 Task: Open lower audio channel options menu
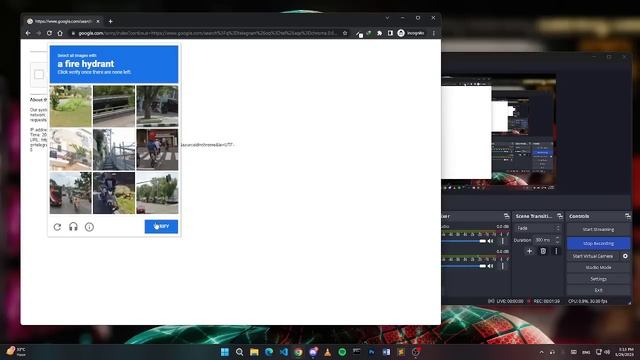(x=502, y=267)
